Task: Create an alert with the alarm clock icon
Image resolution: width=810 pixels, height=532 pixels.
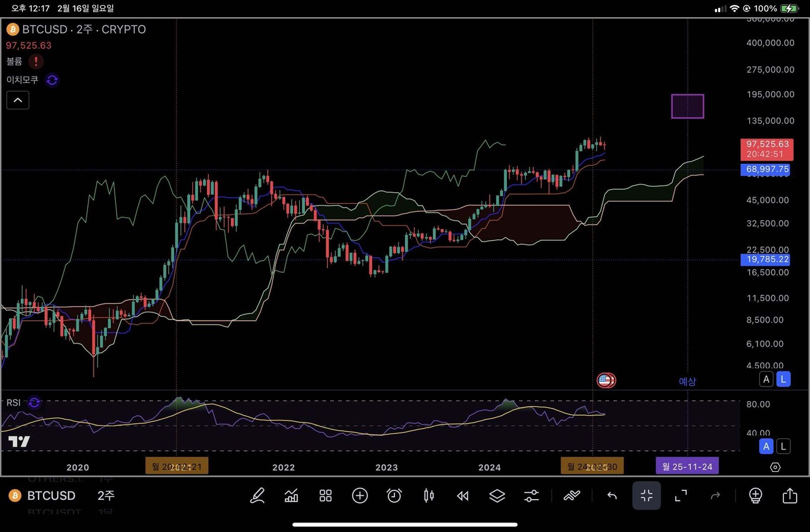Action: pos(394,496)
